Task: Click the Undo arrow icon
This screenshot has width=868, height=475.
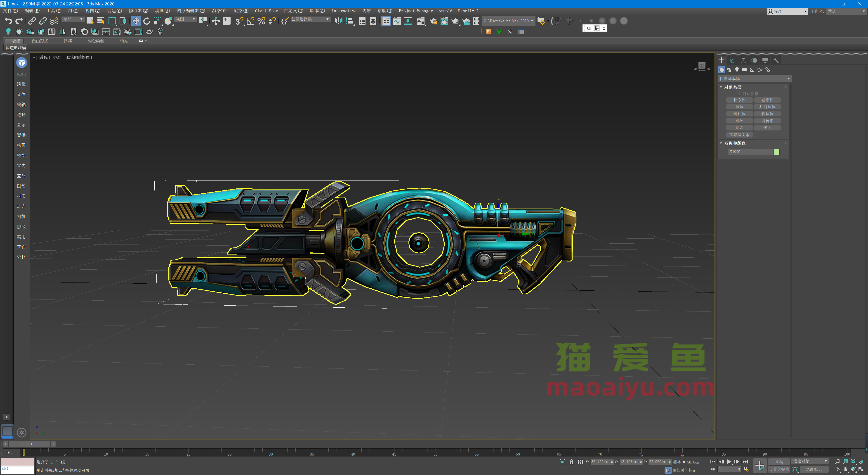Action: pyautogui.click(x=8, y=21)
